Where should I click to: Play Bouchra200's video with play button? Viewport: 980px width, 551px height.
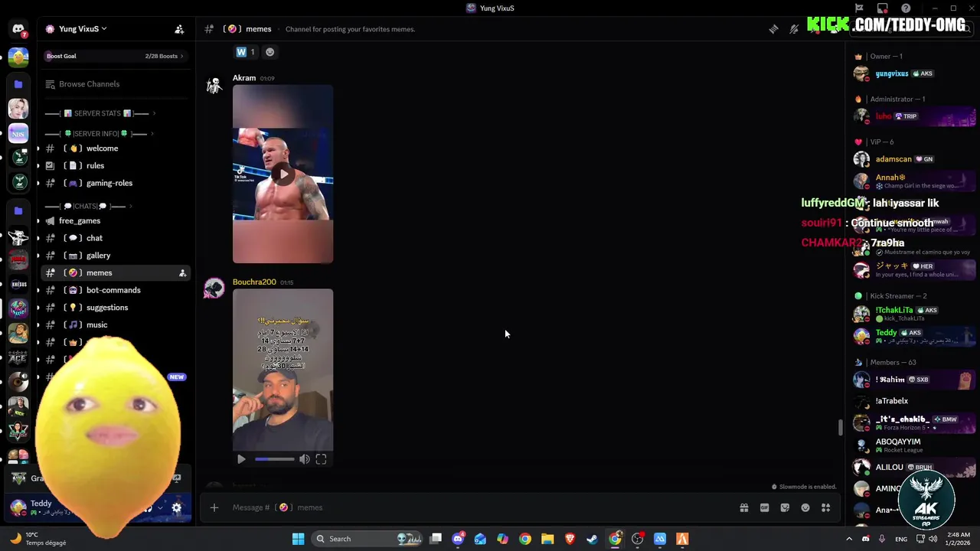pos(241,459)
